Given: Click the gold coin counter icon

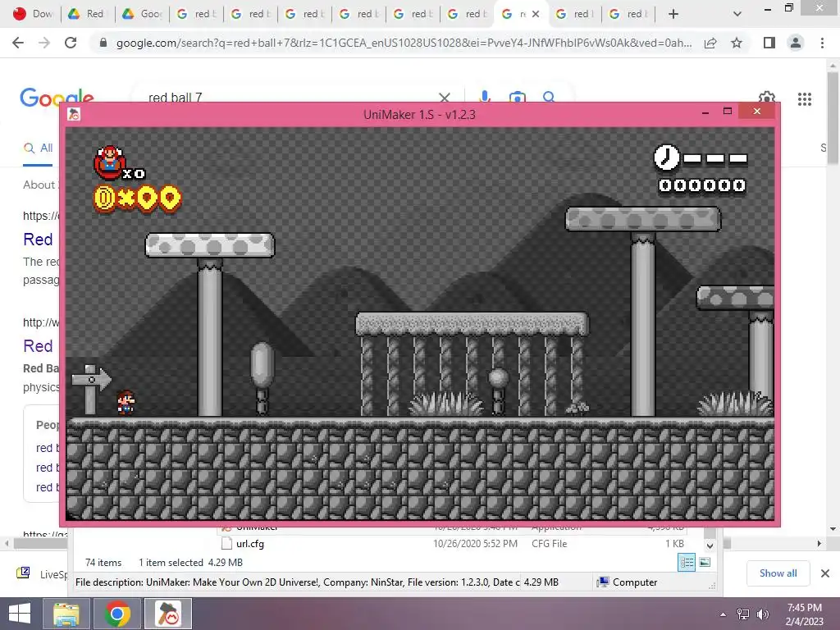Looking at the screenshot, I should [x=104, y=199].
